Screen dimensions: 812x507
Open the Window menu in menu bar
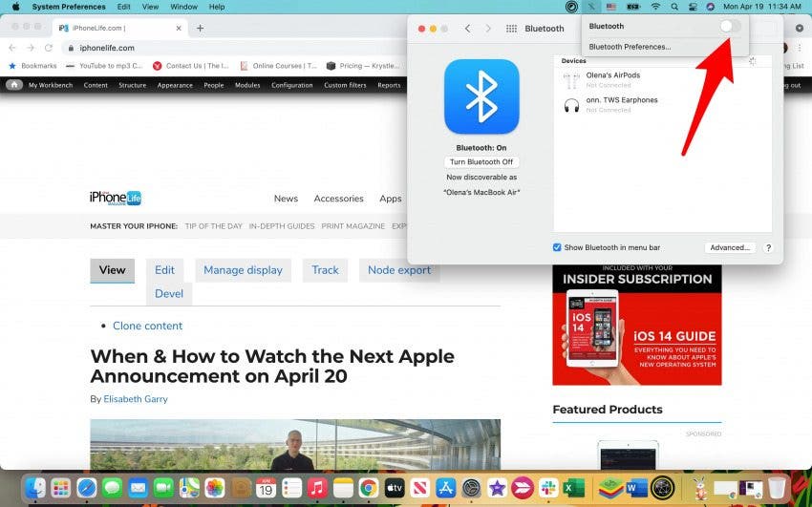[183, 7]
